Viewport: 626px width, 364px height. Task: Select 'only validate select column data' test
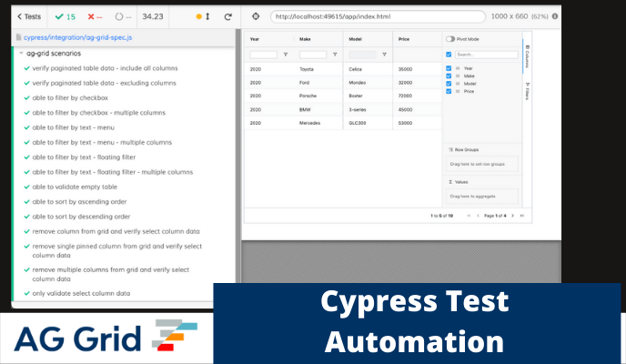pyautogui.click(x=81, y=293)
